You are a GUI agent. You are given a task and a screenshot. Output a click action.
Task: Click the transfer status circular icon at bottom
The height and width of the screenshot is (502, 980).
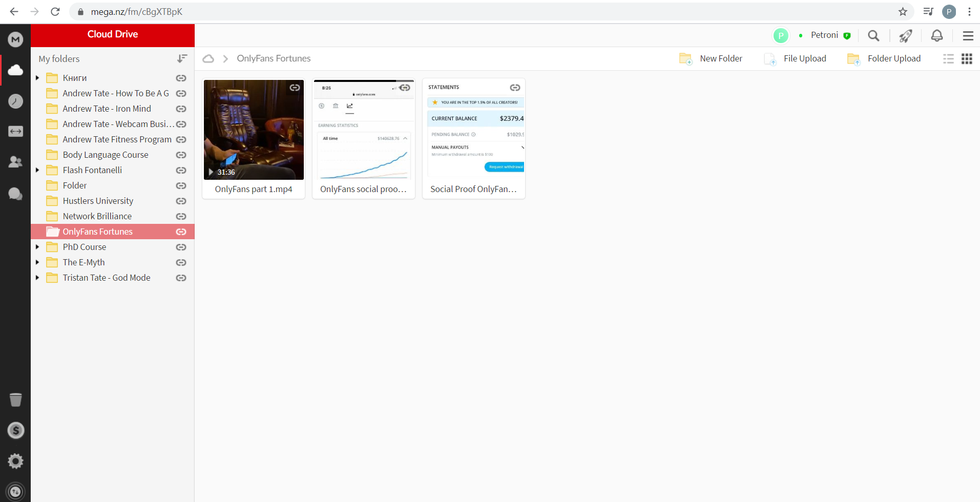point(15,492)
